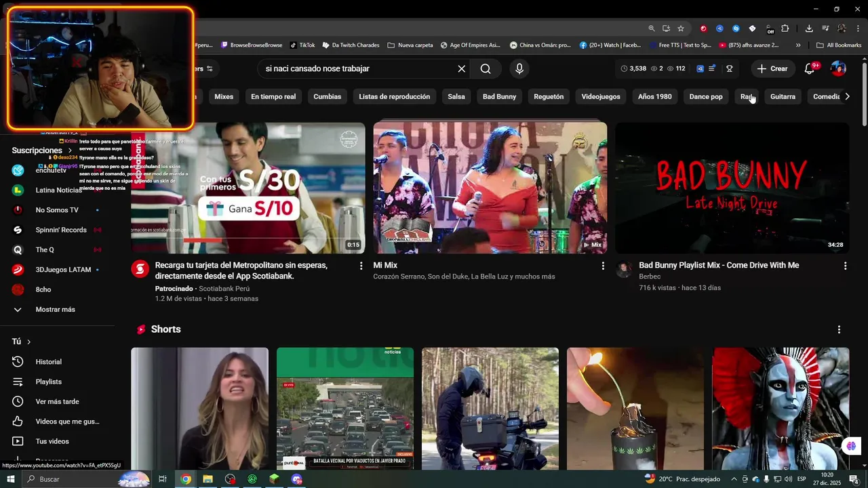The height and width of the screenshot is (488, 868).
Task: Expand hidden bookmarks with double chevron
Action: pos(798,45)
